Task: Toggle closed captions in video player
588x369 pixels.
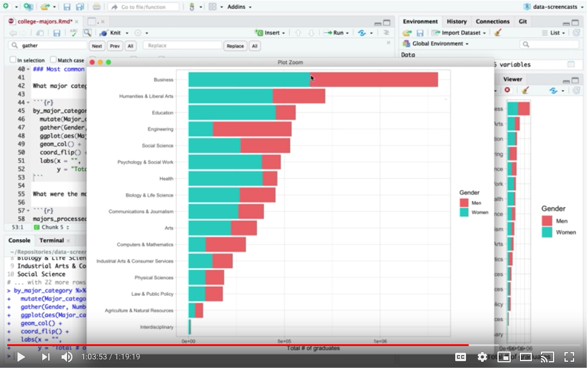Action: tap(460, 357)
